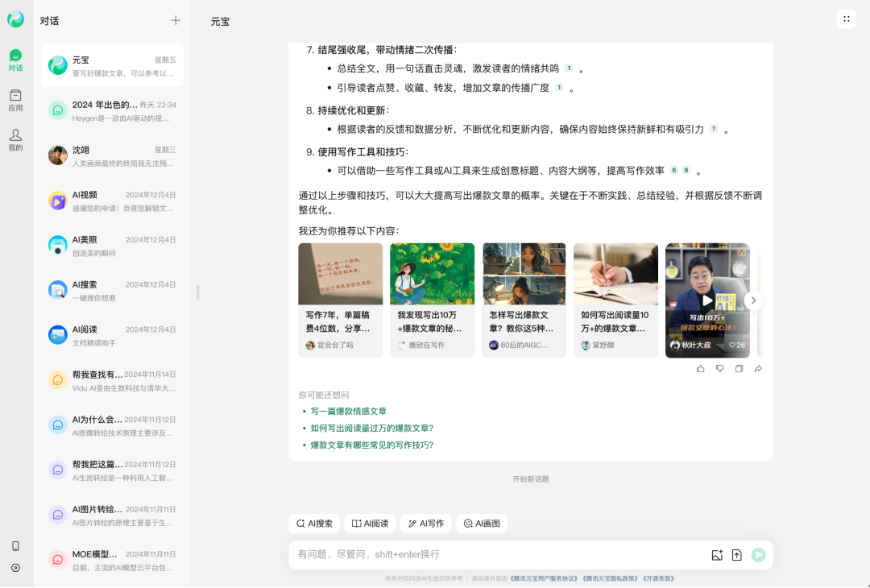The image size is (870, 588).
Task: Open the 2024 年出色的 conversation
Action: [112, 110]
